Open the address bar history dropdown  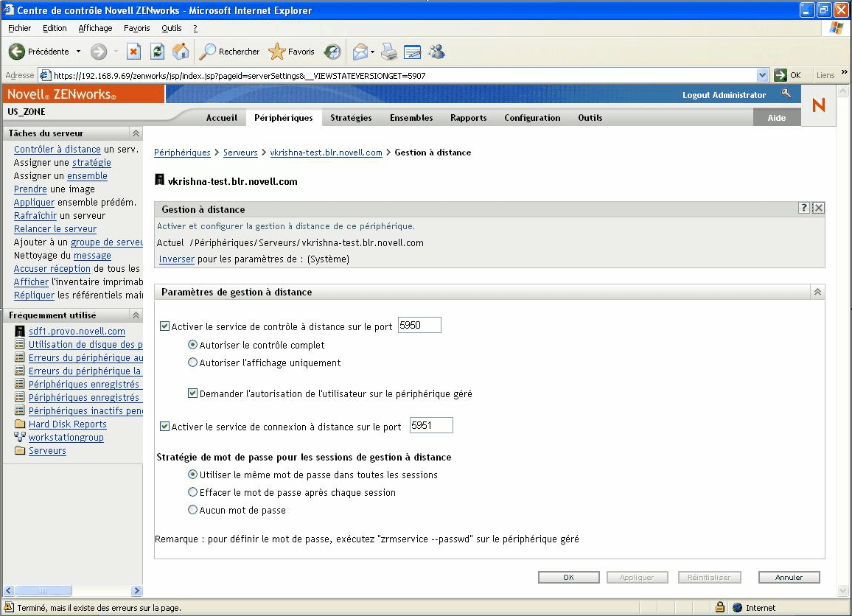pyautogui.click(x=763, y=74)
